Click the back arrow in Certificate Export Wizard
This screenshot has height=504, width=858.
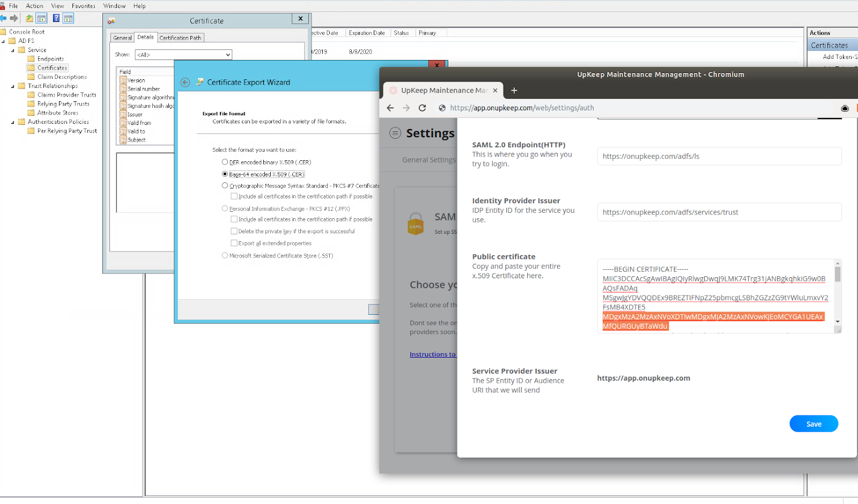186,82
